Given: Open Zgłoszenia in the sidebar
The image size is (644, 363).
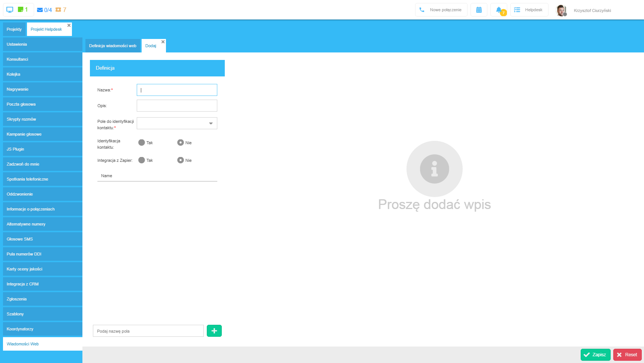Looking at the screenshot, I should [x=43, y=299].
